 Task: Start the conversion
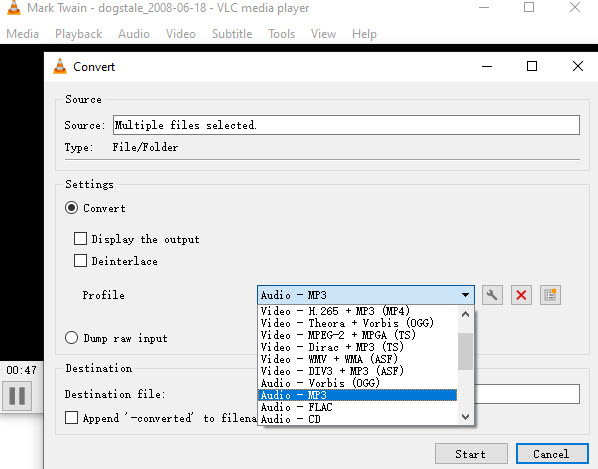tap(471, 454)
